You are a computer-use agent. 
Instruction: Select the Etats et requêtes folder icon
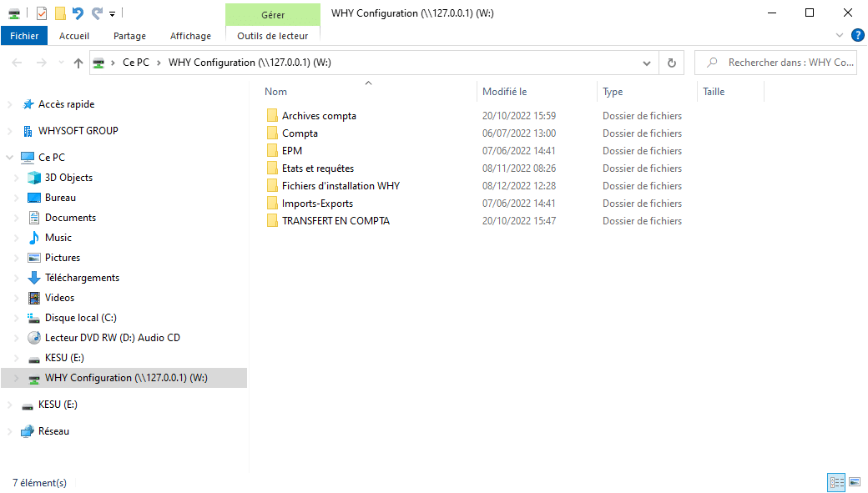pos(272,169)
